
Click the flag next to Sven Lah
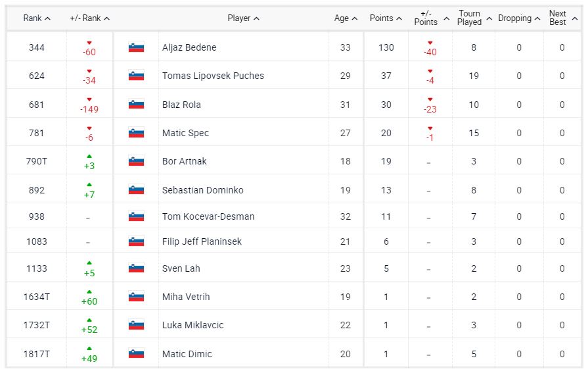click(x=136, y=268)
